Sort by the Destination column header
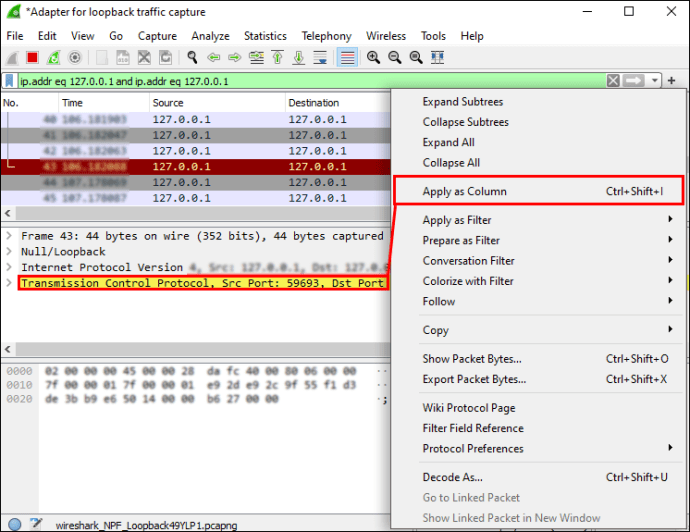 tap(338, 103)
